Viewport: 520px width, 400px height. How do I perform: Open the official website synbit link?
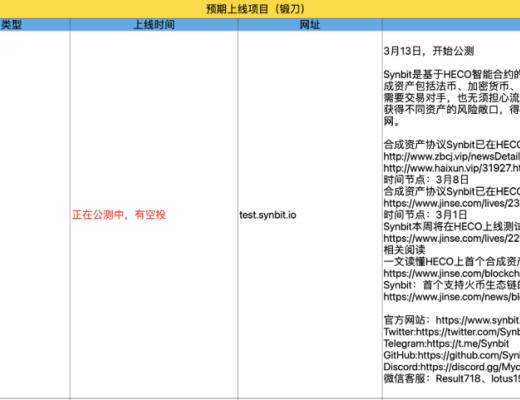tap(478, 320)
